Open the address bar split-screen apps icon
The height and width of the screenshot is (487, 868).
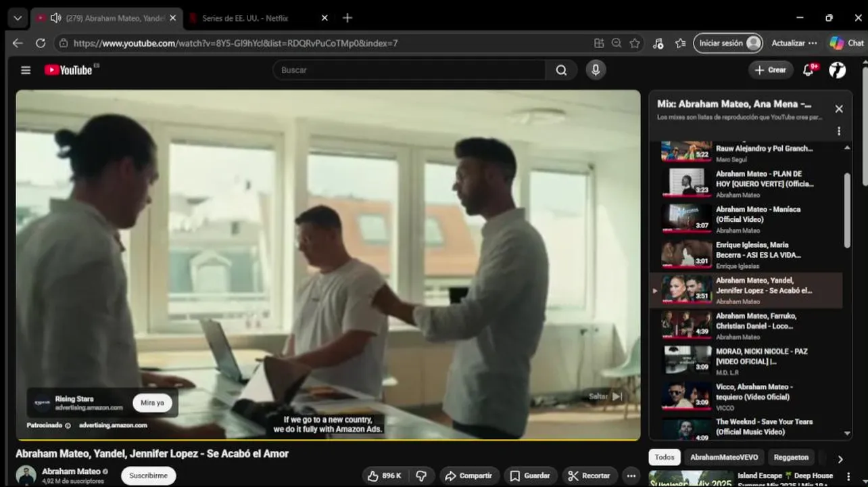point(599,43)
